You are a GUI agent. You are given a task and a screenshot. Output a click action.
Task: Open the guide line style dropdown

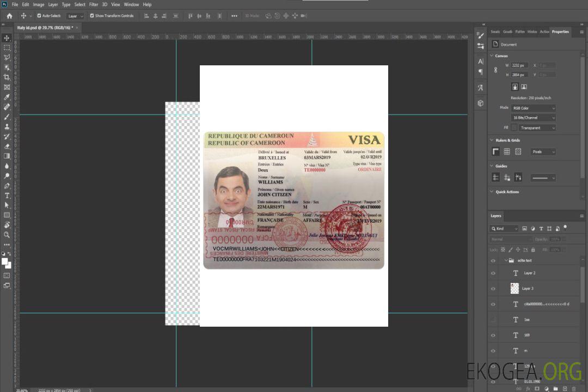tap(543, 178)
